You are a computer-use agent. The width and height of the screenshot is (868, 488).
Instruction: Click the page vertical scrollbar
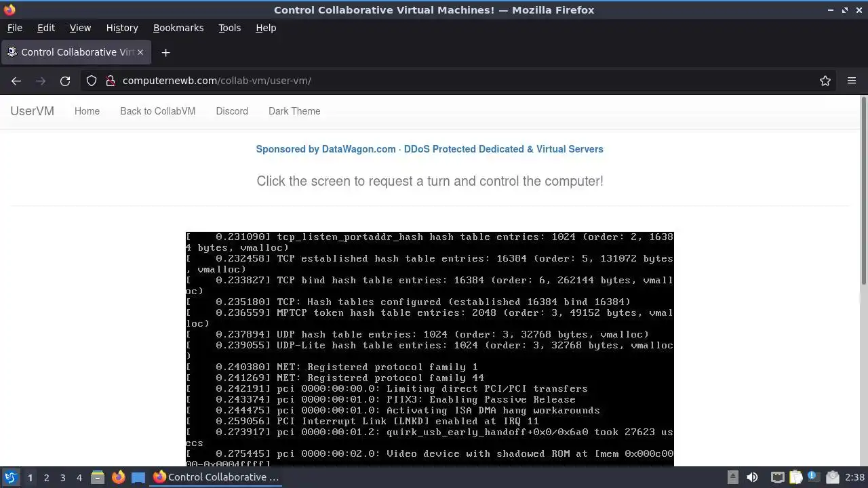click(x=863, y=191)
